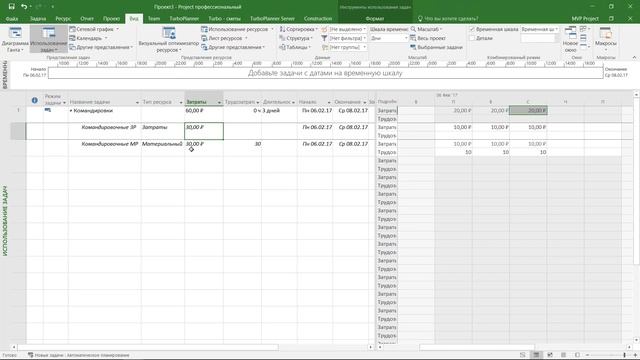Image resolution: width=640 pixels, height=360 pixels.
Task: Open the Visual Resource Optimizer
Action: click(x=169, y=40)
